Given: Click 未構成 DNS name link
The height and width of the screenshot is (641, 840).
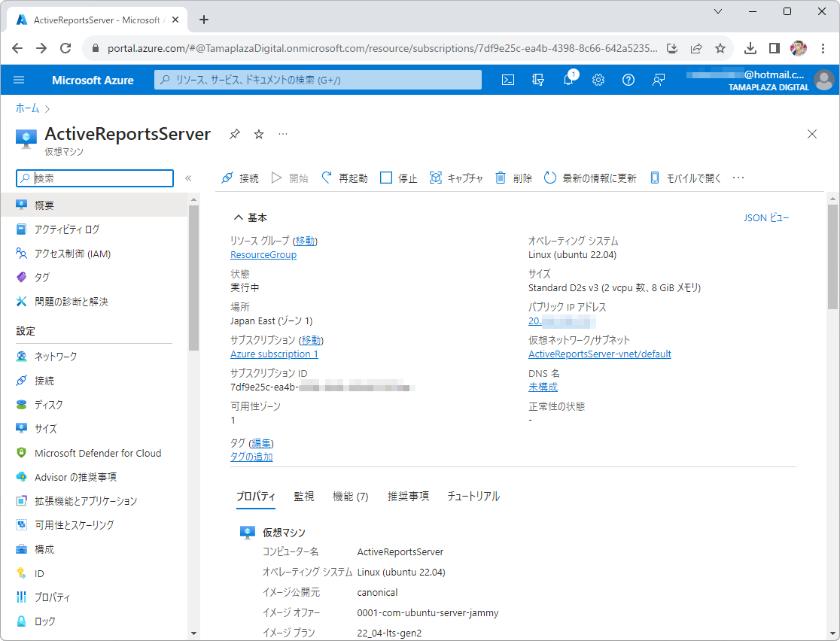Looking at the screenshot, I should coord(543,387).
